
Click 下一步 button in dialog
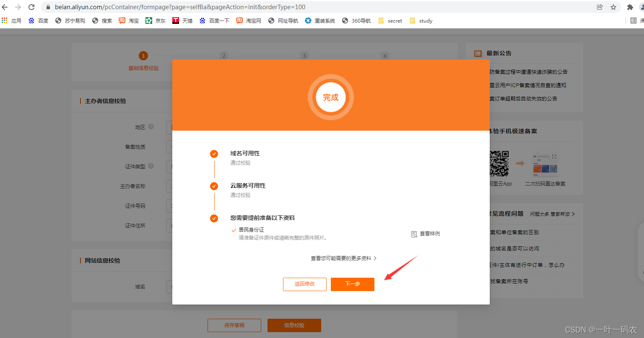coord(353,284)
